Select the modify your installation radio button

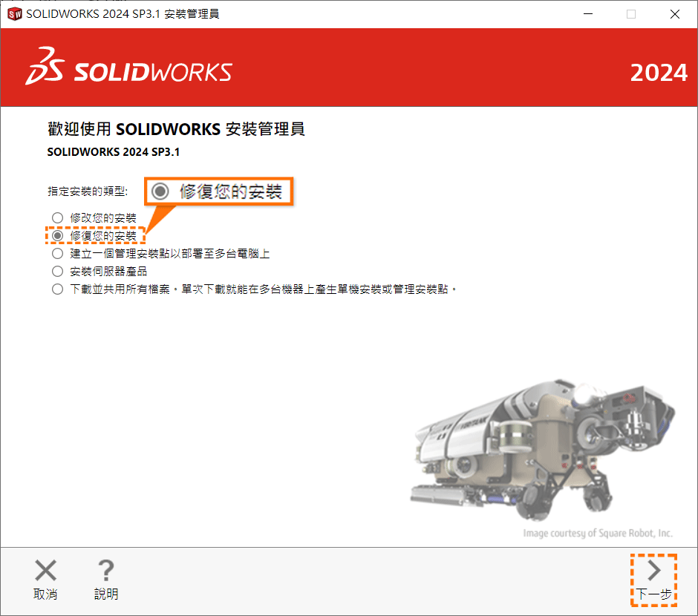click(x=57, y=218)
